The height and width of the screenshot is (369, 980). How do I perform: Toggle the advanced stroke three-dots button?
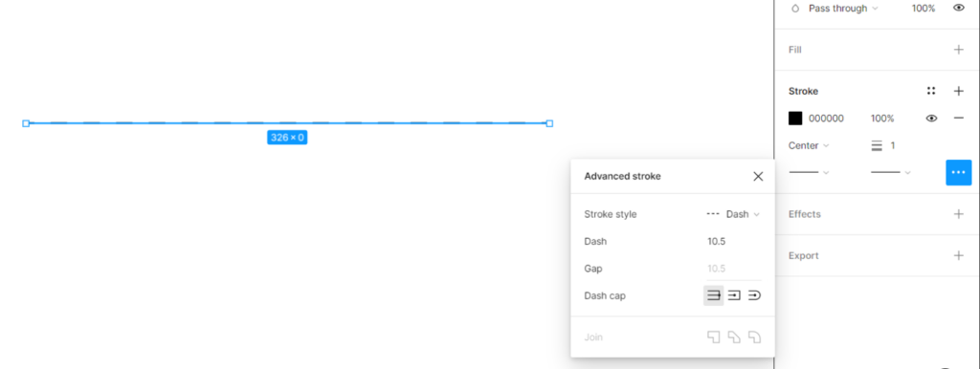tap(958, 172)
